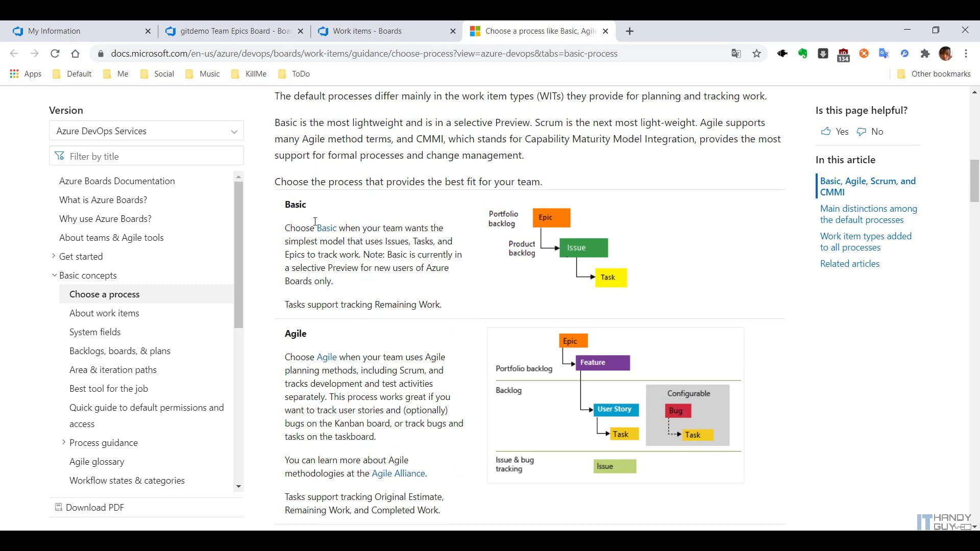Screen dimensions: 980x551
Task: Go to the browser home page icon
Action: coord(76,54)
